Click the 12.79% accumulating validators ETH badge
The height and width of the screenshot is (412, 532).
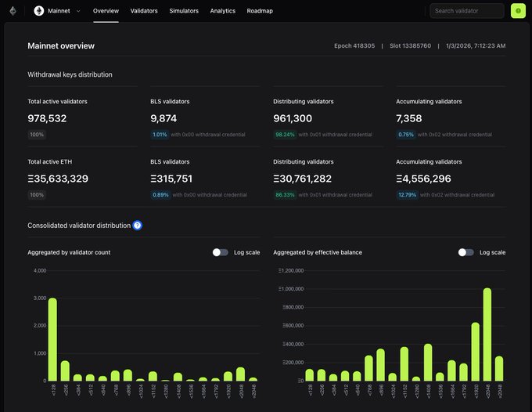click(407, 194)
